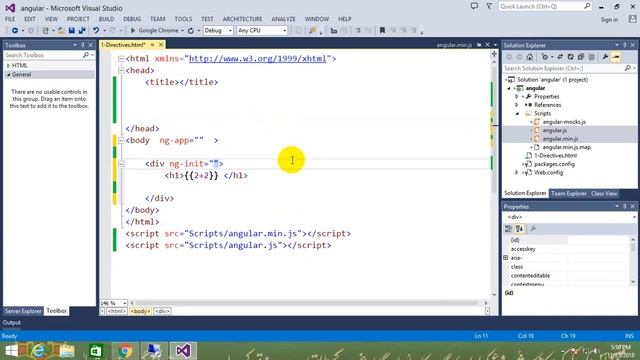Collapse the html tag code outline

coord(121,59)
